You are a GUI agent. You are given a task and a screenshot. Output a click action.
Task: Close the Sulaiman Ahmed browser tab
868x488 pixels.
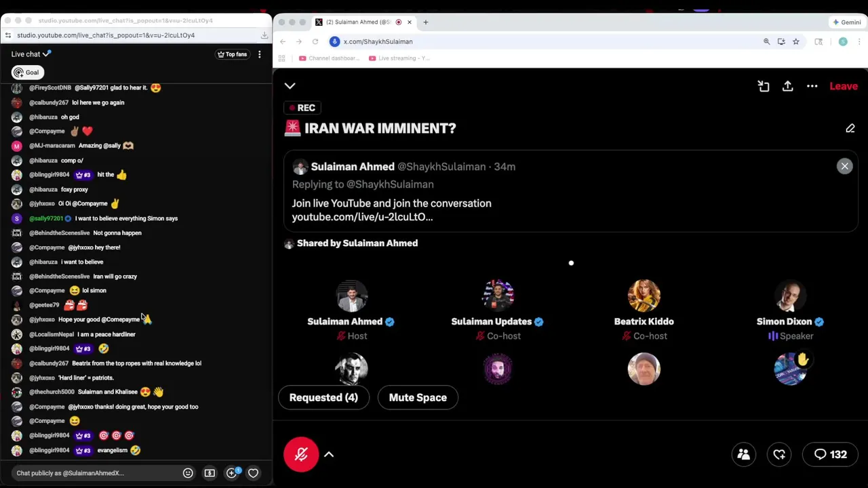click(x=410, y=22)
